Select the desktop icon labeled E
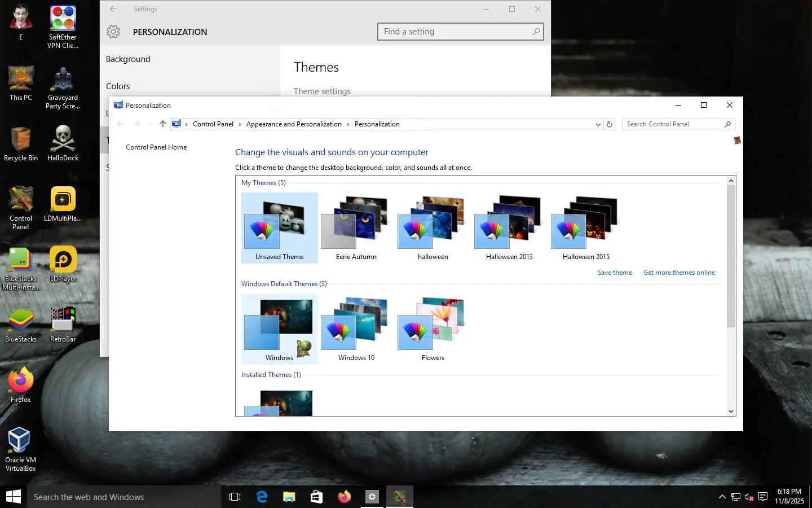 [21, 23]
